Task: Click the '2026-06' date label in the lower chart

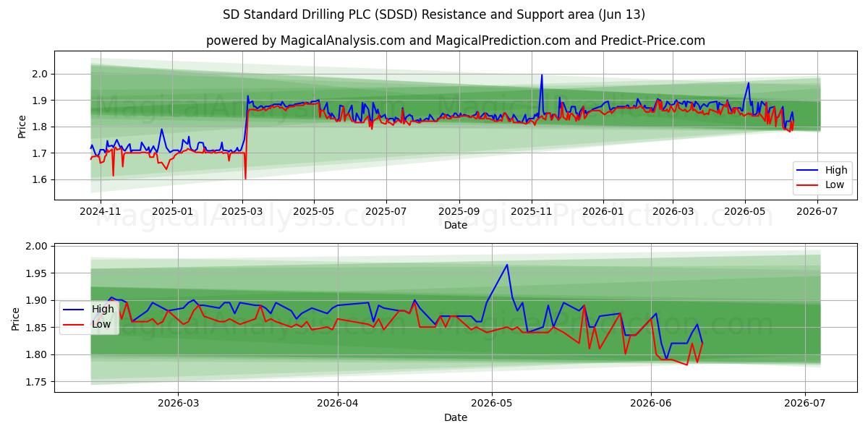Action: click(x=651, y=404)
